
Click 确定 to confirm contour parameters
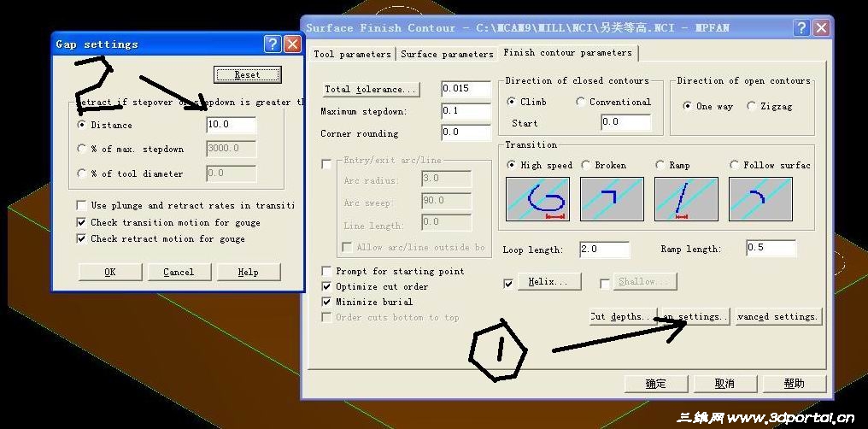pos(656,384)
